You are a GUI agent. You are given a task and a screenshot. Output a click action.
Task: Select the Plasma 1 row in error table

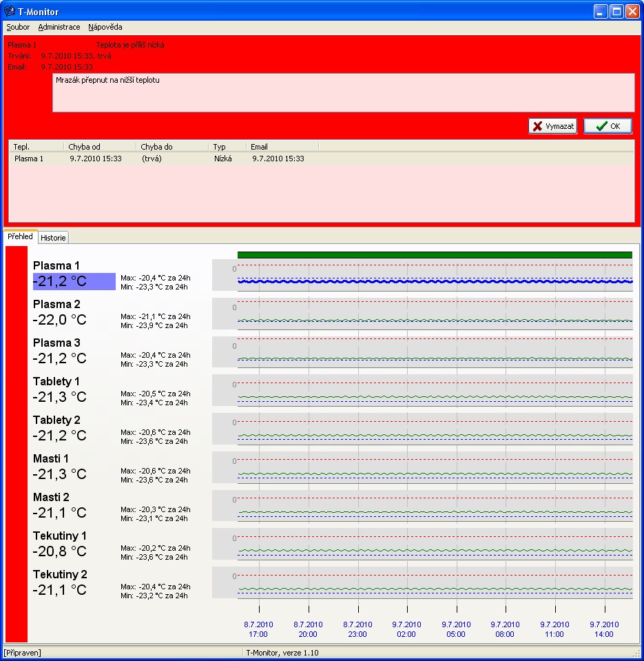[322, 159]
